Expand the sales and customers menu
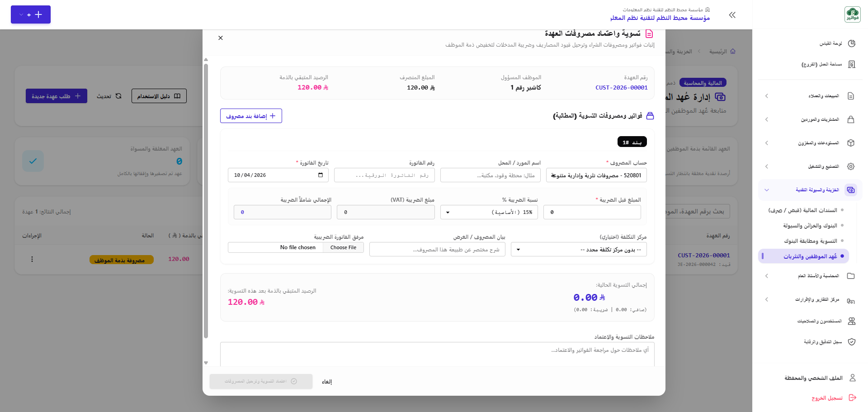868x412 pixels. (x=767, y=96)
